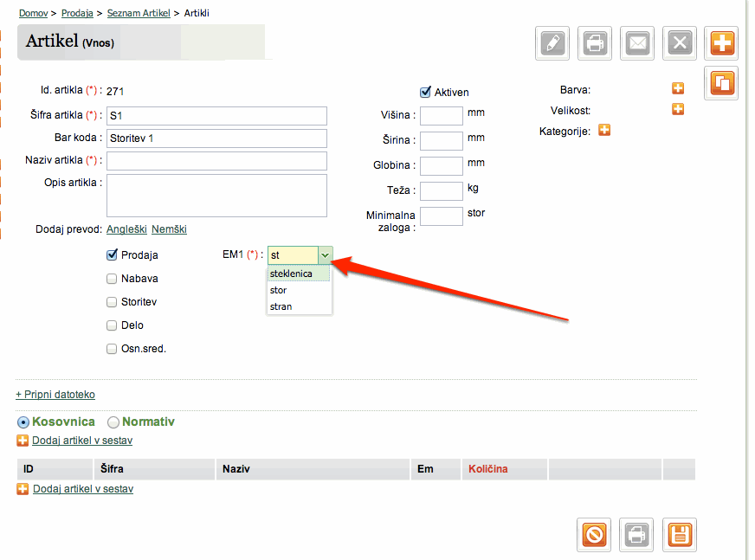Viewport: 755px width, 560px height.
Task: Click the Em column header
Action: click(x=436, y=469)
